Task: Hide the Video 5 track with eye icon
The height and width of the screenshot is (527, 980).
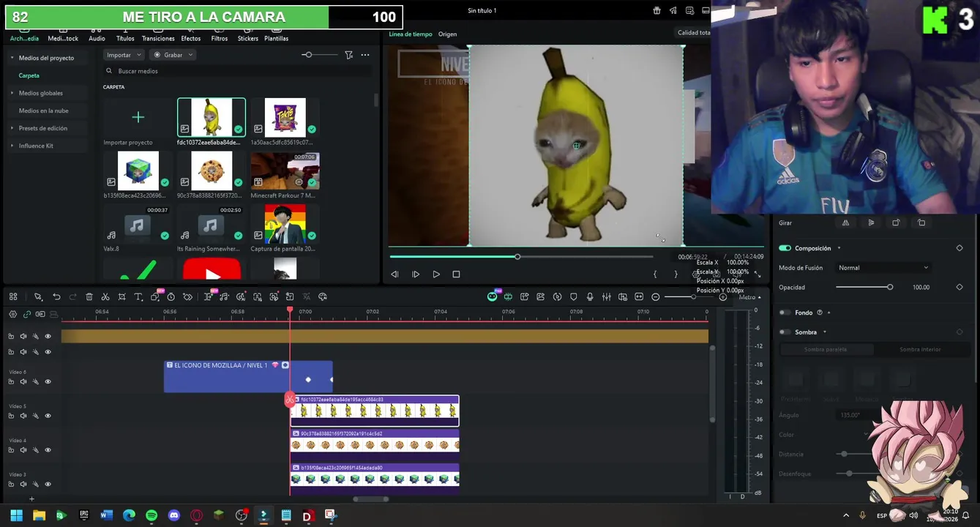Action: pos(48,416)
